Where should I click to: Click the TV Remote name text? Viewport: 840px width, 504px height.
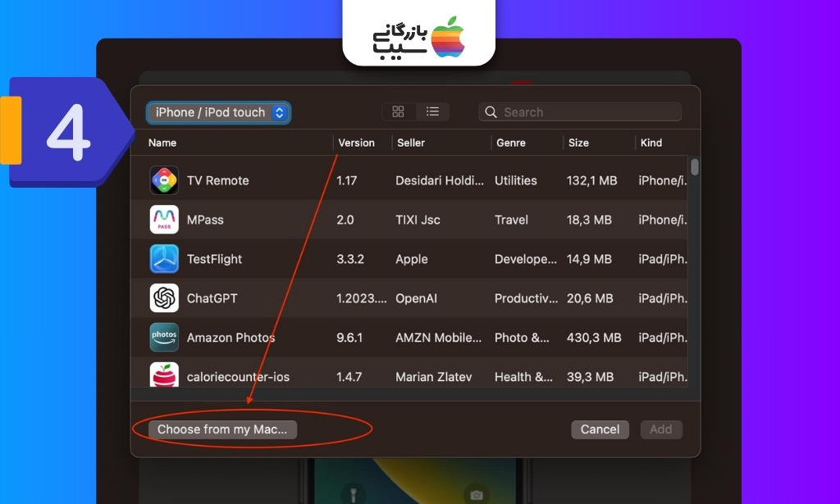217,181
